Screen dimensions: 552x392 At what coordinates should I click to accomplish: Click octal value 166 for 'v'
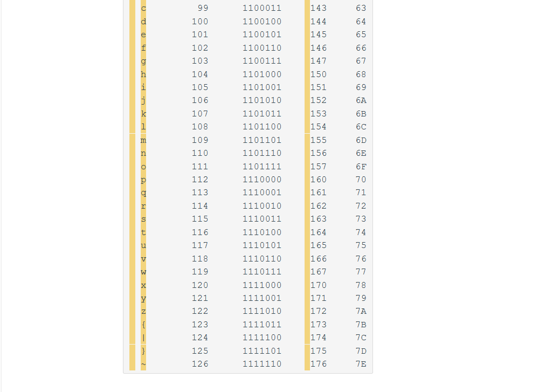click(319, 258)
